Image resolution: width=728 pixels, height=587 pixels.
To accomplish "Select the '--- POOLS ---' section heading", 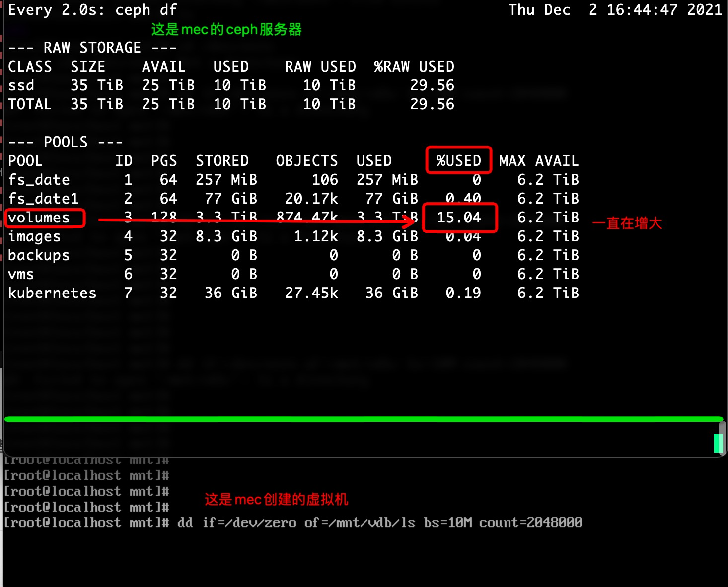I will (66, 142).
